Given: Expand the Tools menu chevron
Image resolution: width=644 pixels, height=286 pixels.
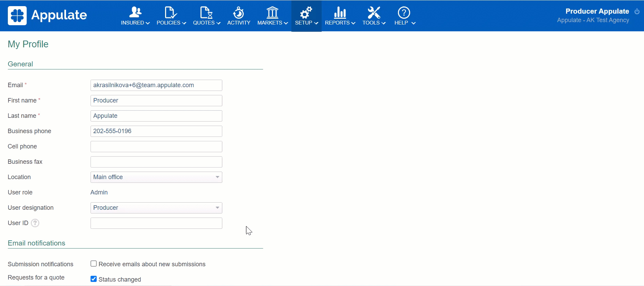Looking at the screenshot, I should (384, 23).
